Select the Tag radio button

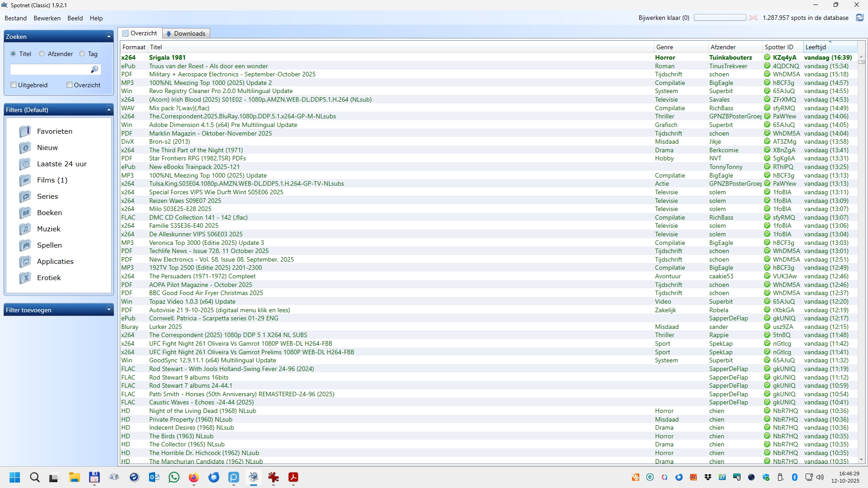click(82, 54)
